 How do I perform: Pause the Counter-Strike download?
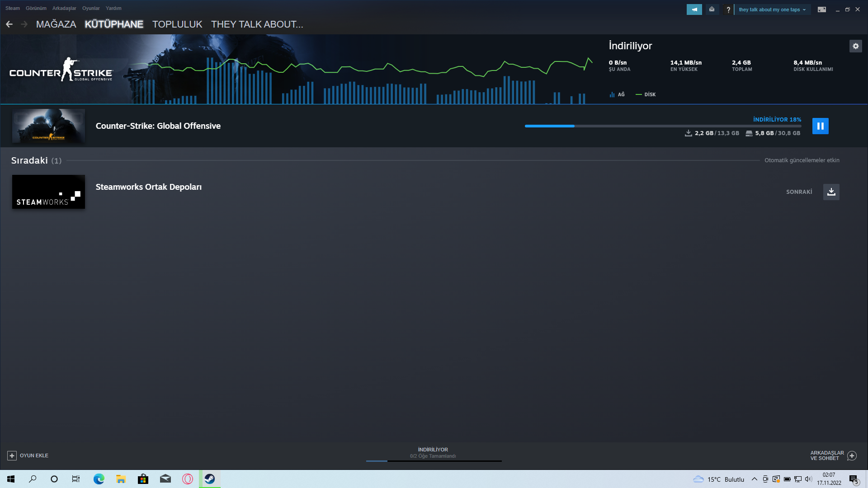pos(820,126)
